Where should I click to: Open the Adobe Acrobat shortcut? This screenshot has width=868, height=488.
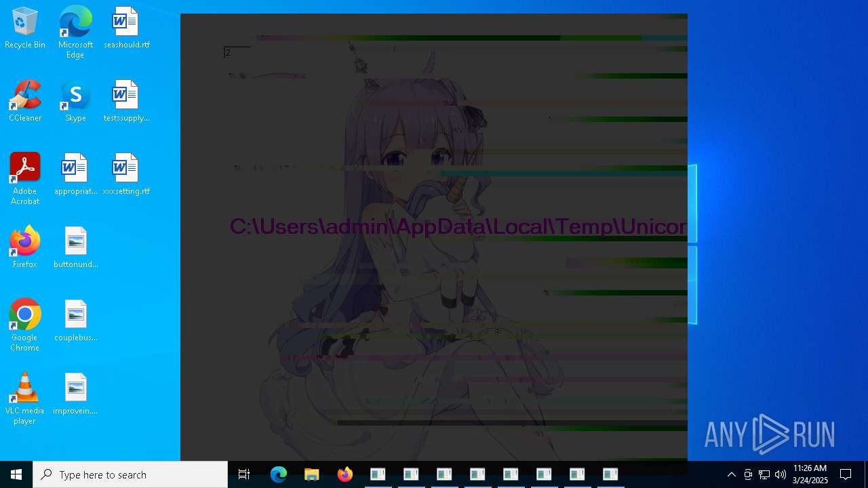25,179
